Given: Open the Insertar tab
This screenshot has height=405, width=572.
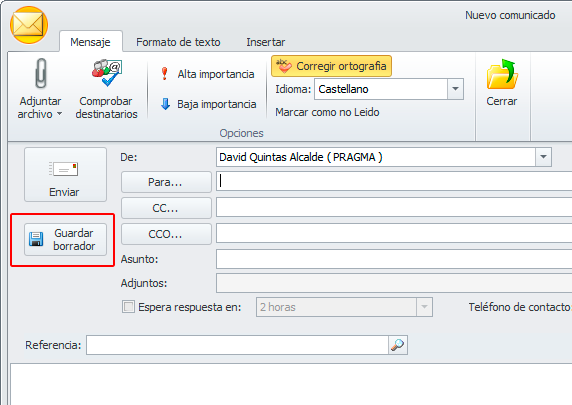Looking at the screenshot, I should tap(266, 42).
